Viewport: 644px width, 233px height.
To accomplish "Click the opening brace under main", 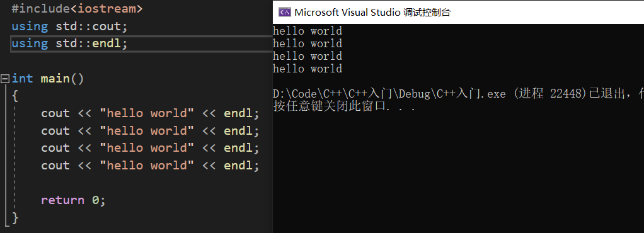I will (x=14, y=96).
